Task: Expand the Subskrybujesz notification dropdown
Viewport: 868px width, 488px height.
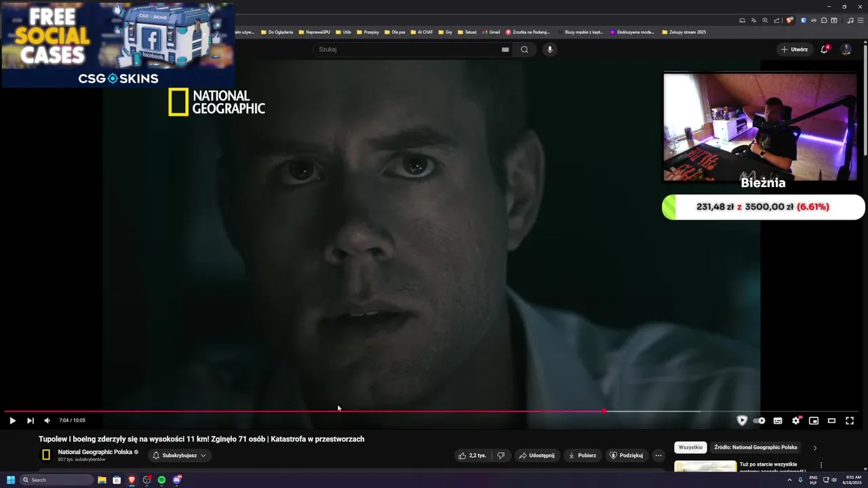Action: pyautogui.click(x=180, y=455)
